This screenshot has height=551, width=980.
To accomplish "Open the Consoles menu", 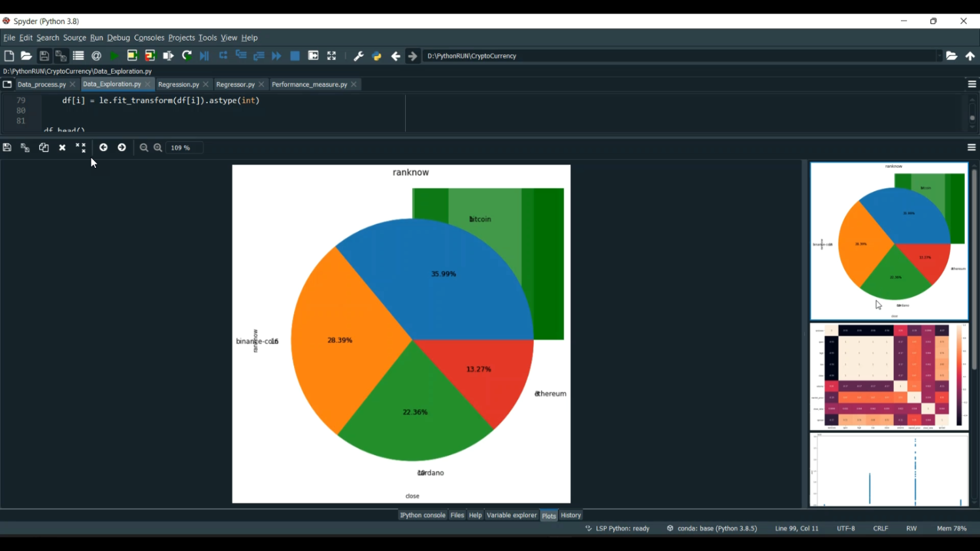I will (x=149, y=38).
